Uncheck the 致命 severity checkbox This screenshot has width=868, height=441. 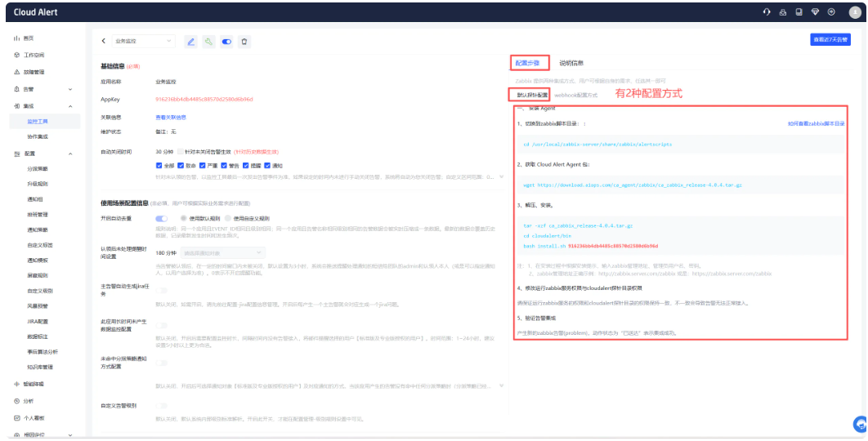[180, 165]
